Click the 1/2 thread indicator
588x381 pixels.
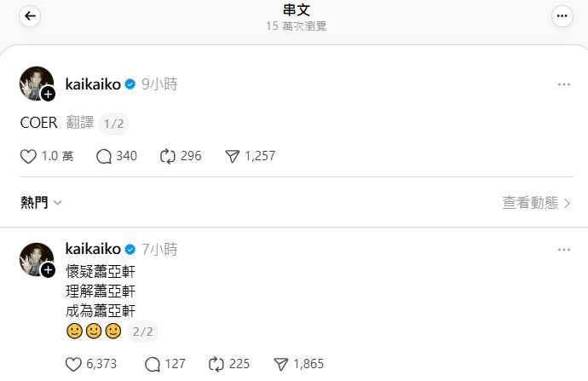click(113, 123)
